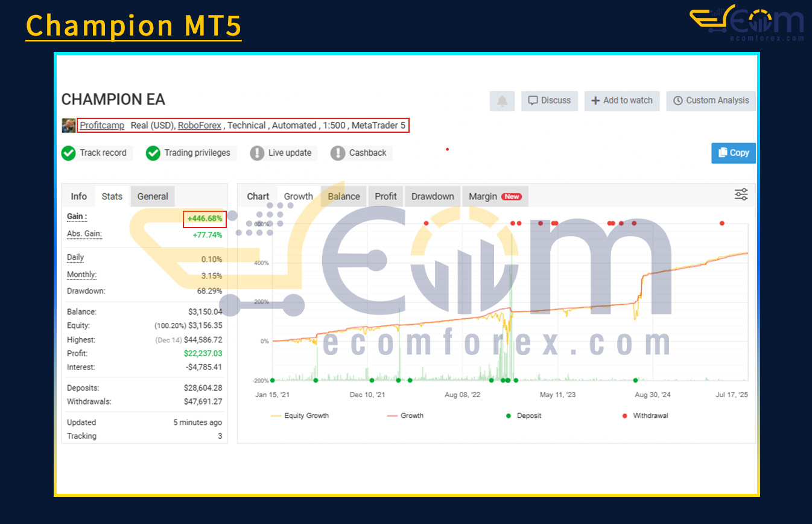Select the Margin tab marked New
812x524 pixels.
(495, 196)
